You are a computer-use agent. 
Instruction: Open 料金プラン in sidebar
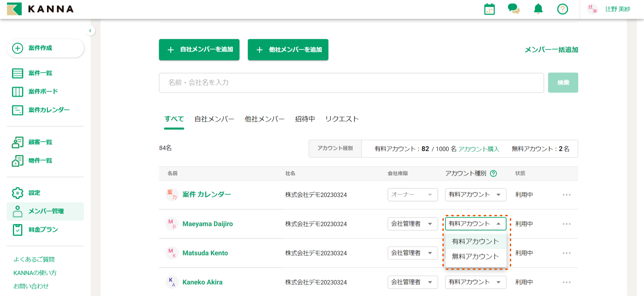pyautogui.click(x=43, y=230)
